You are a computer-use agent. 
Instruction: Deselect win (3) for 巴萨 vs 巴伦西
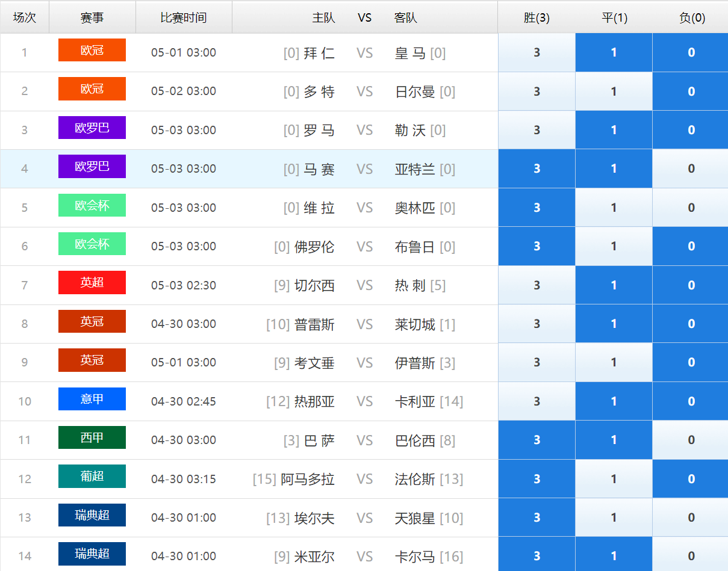tap(537, 440)
